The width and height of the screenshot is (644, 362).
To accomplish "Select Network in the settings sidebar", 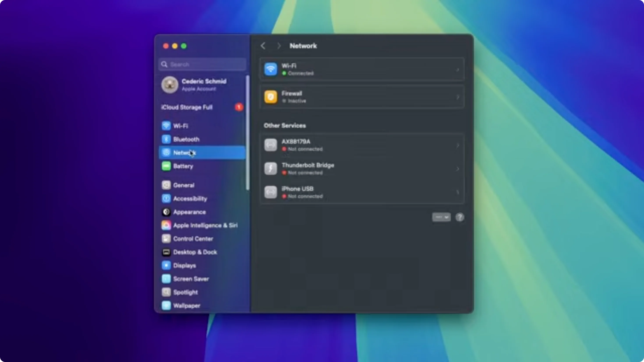I will tap(185, 153).
